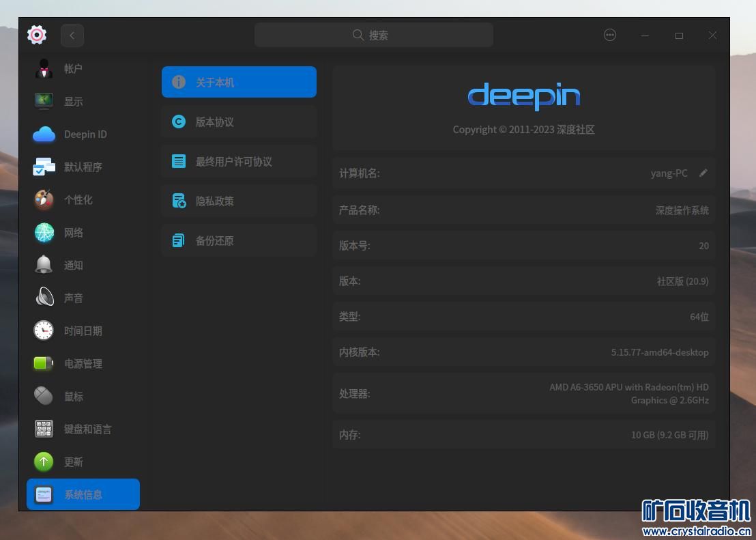
Task: Click the pencil icon to edit computer name
Action: 703,173
